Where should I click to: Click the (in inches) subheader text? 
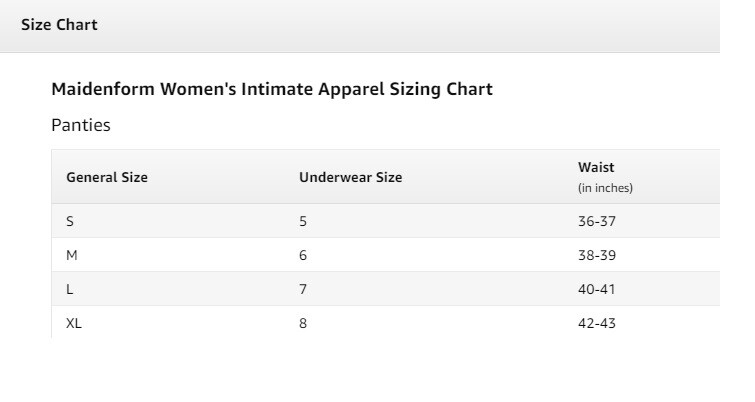coord(605,188)
